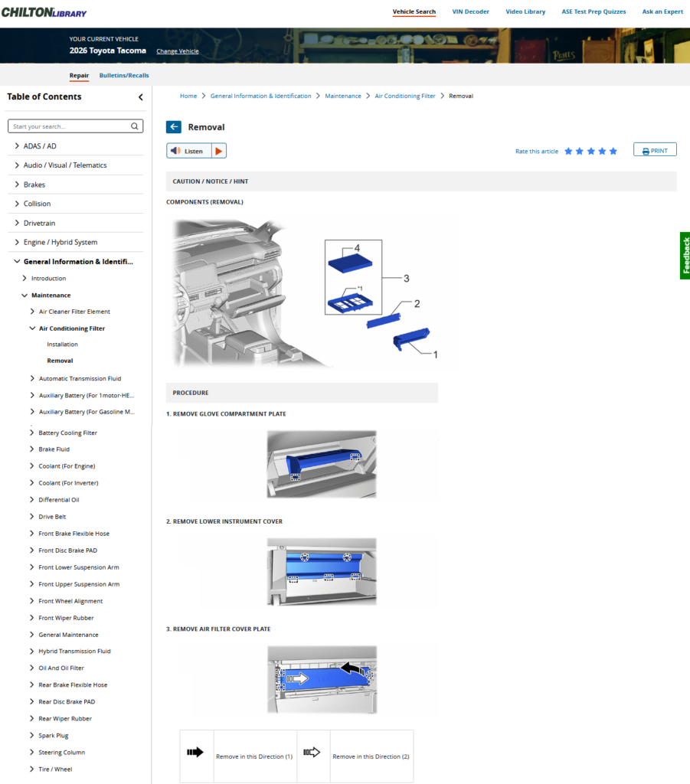Collapse the Table of Contents panel
Viewport: 690px width, 784px height.
point(140,97)
